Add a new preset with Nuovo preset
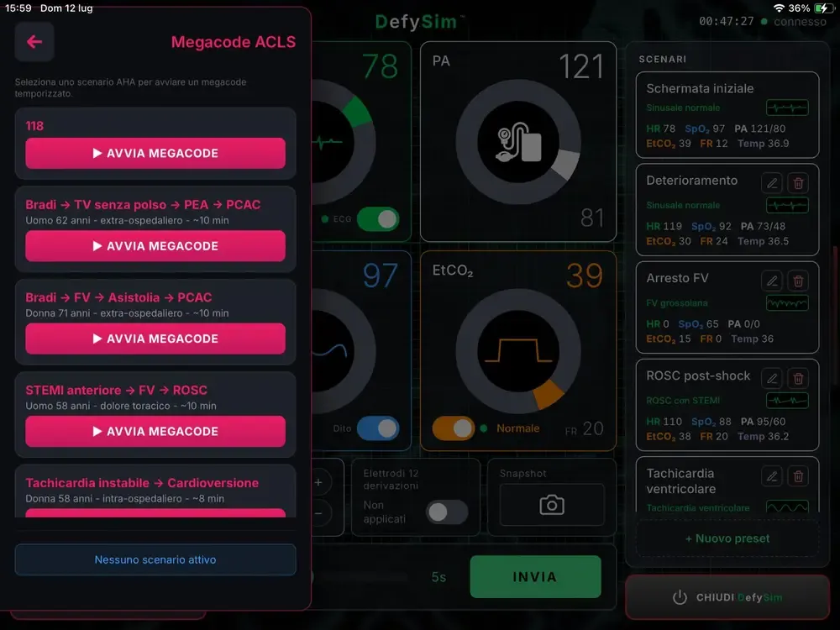This screenshot has height=630, width=840. (x=727, y=538)
